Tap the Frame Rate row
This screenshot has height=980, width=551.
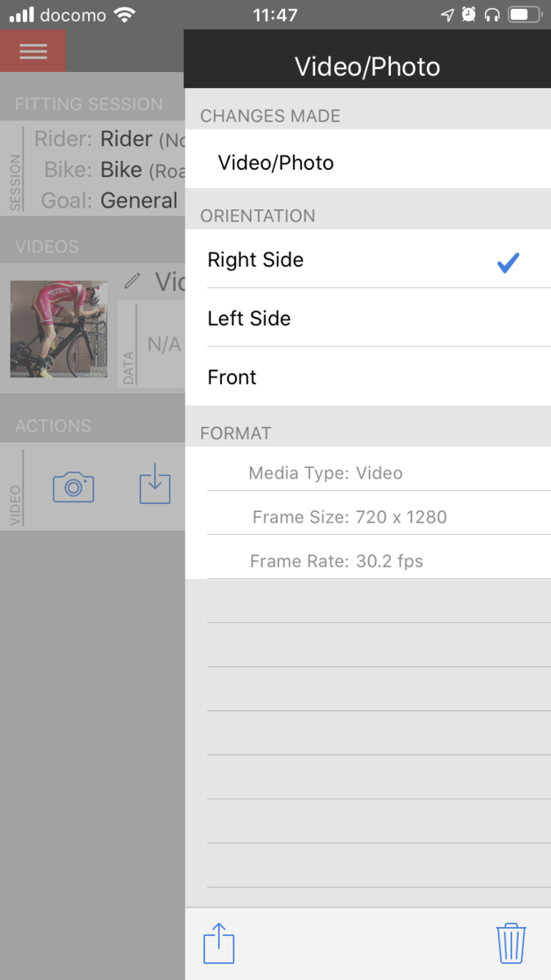pyautogui.click(x=336, y=561)
